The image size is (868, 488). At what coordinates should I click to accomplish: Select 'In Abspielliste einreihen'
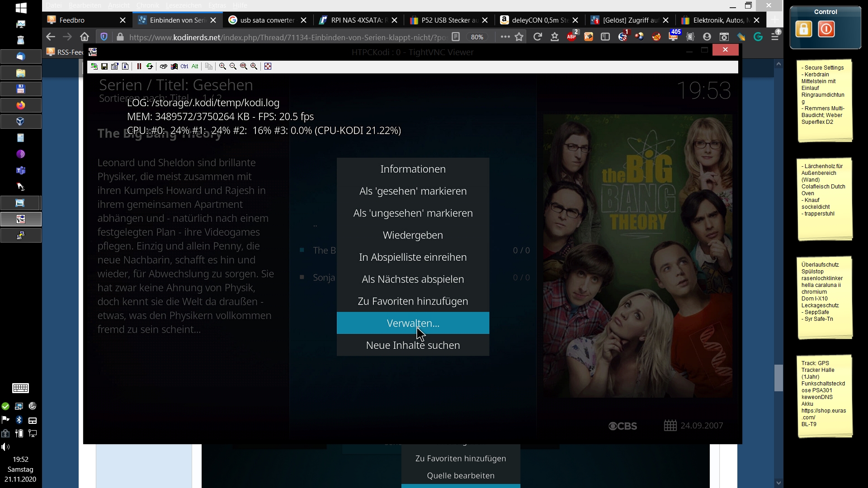(x=413, y=257)
